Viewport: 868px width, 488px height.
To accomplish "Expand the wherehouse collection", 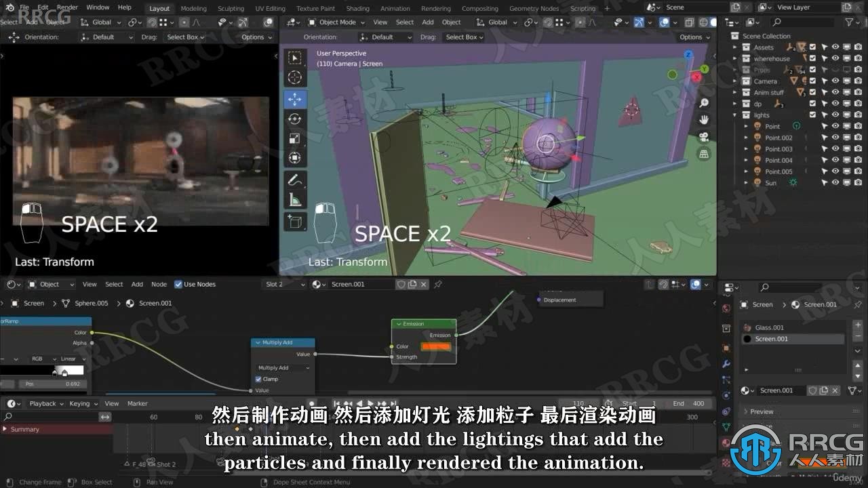I will pos(734,58).
